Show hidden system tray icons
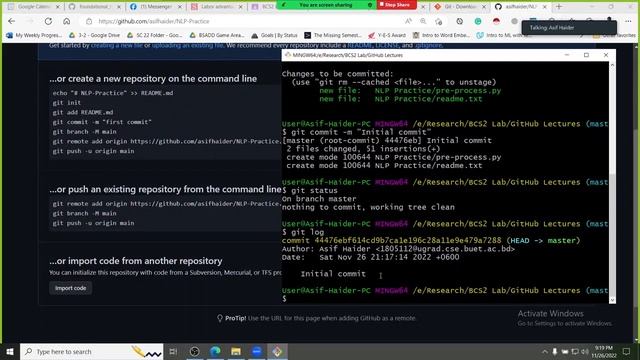 (x=544, y=351)
